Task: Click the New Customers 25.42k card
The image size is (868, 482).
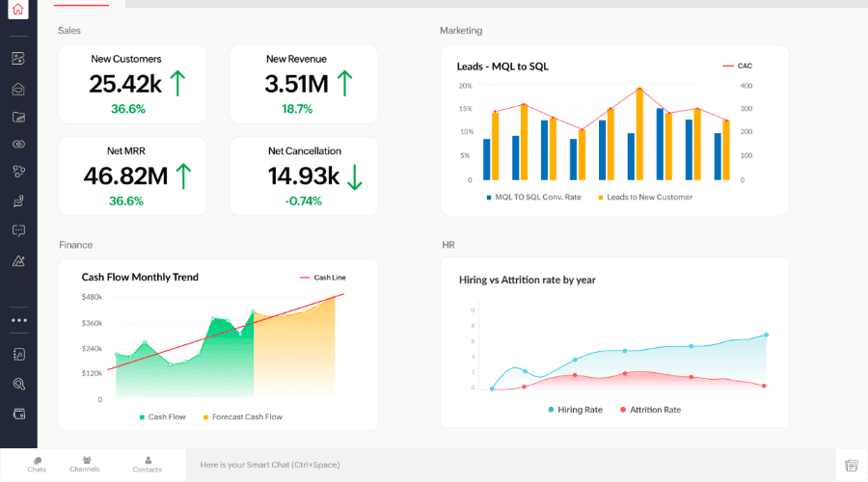Action: (132, 84)
